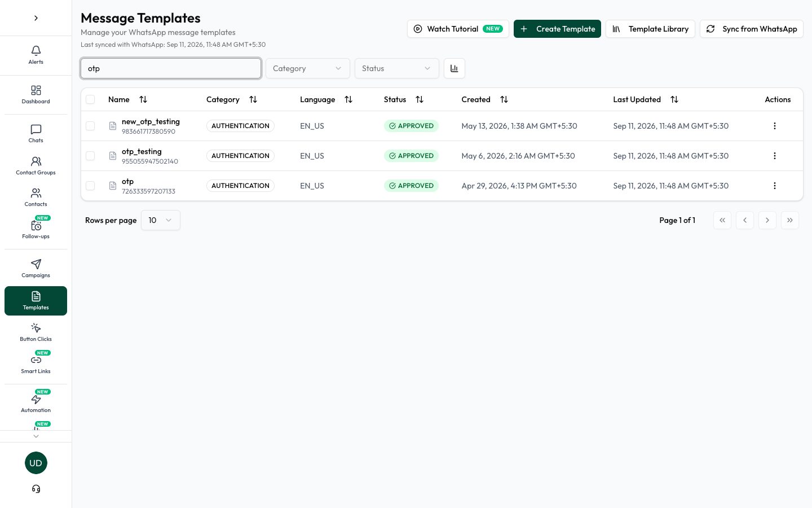Open Campaigns in the sidebar
The image size is (812, 508).
(36, 269)
